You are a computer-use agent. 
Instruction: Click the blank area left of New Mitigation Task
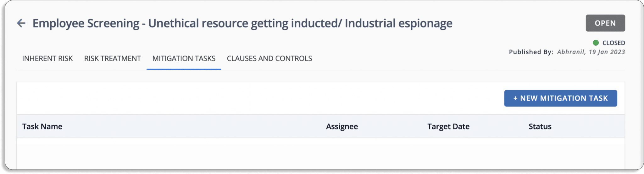(260, 98)
